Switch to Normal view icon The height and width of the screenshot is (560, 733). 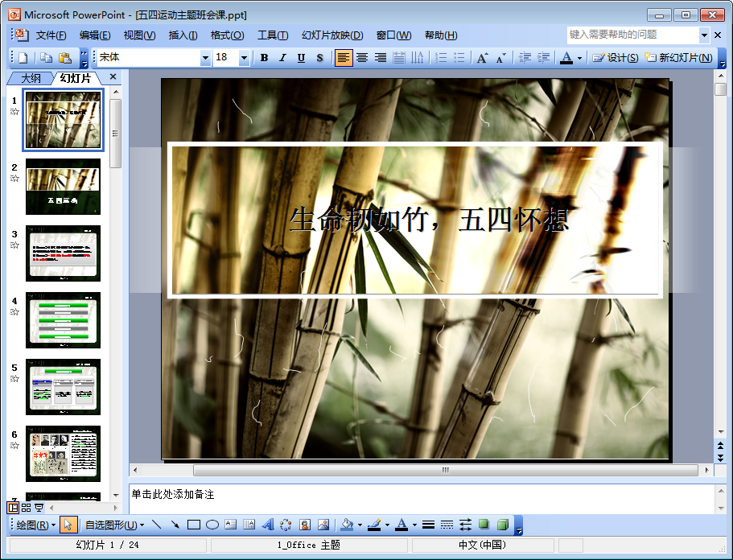(13, 507)
